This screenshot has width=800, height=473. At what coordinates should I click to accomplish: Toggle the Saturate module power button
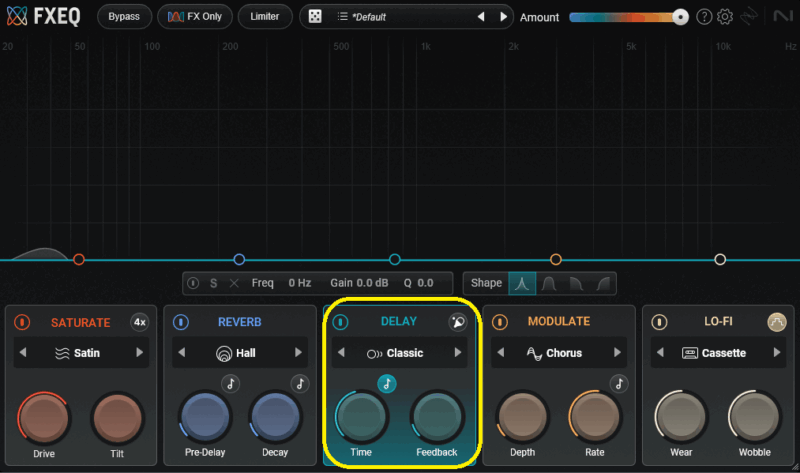22,322
